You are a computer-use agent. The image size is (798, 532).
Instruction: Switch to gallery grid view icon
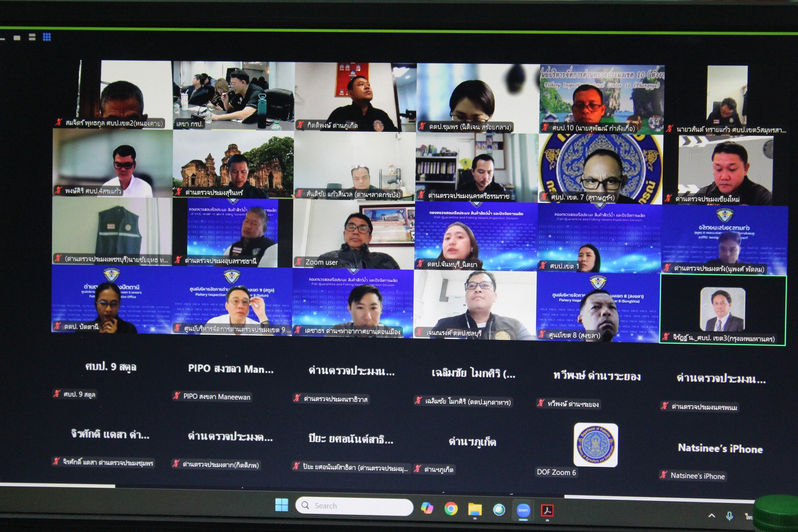(x=47, y=37)
